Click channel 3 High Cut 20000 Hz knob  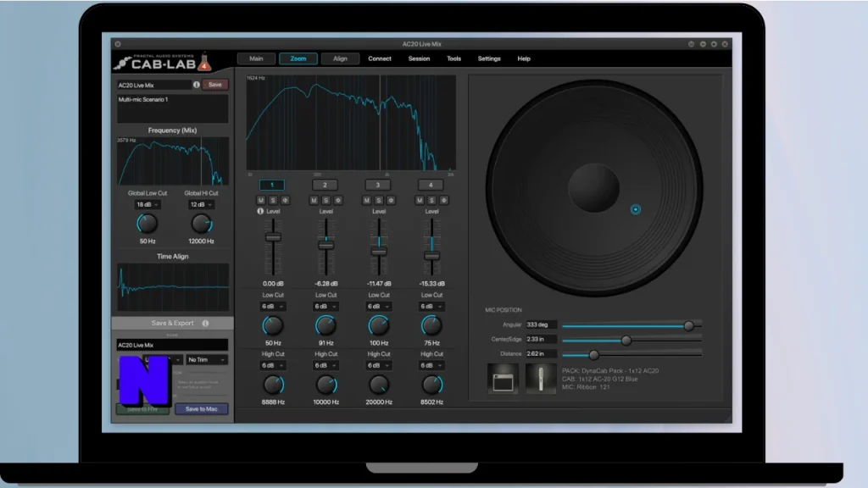tap(379, 385)
